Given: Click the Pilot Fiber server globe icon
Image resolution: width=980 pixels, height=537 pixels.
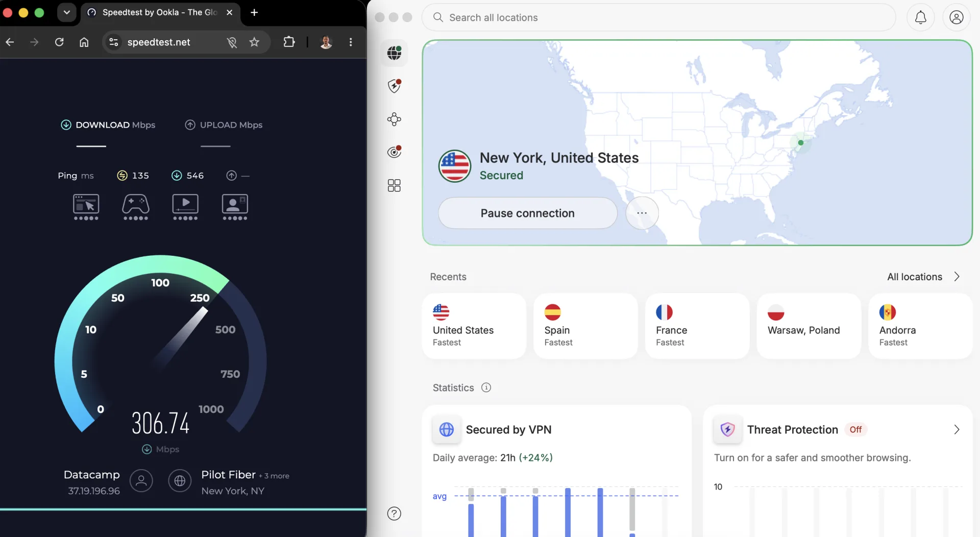Looking at the screenshot, I should click(x=180, y=481).
